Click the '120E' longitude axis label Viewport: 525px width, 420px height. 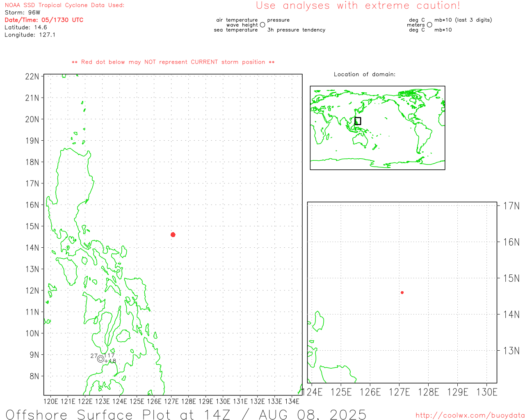pos(51,401)
